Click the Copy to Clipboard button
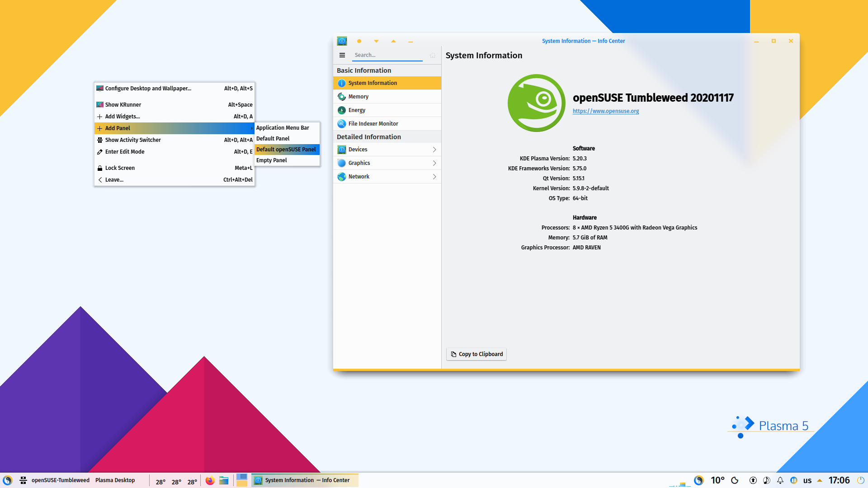 tap(476, 354)
